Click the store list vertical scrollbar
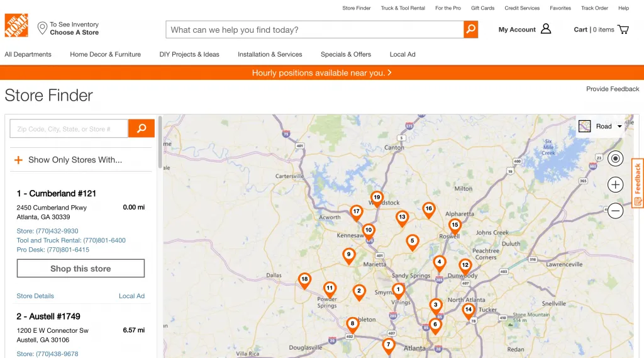The width and height of the screenshot is (644, 358). (x=160, y=142)
